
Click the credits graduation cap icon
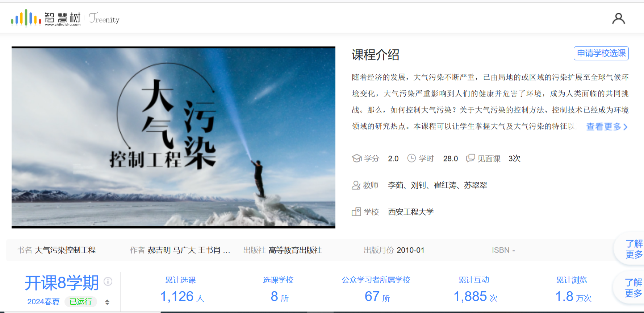point(356,158)
